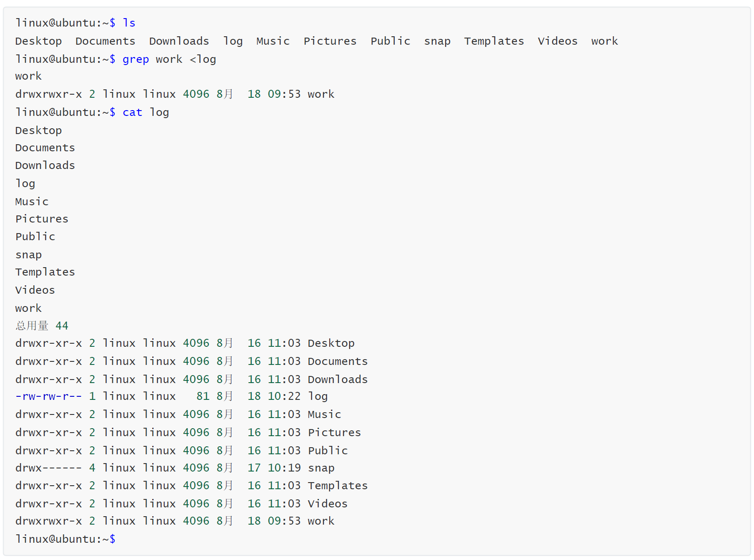Select the lone "work" line above 总用量

pyautogui.click(x=28, y=308)
